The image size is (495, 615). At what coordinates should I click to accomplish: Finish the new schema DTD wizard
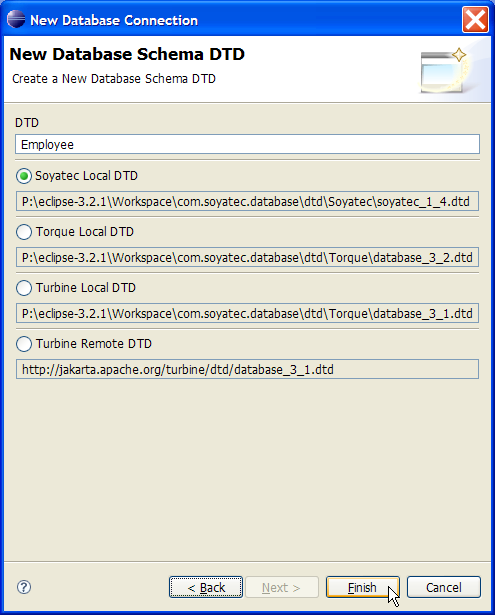[363, 587]
